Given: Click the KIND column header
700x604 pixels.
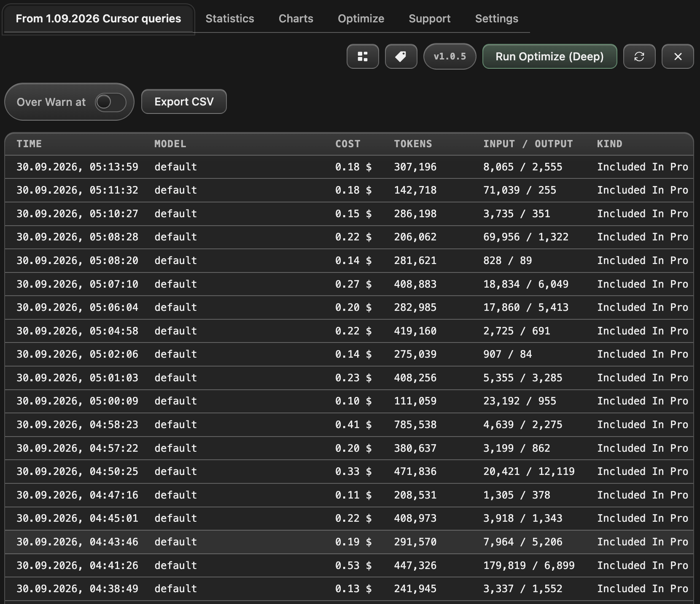Looking at the screenshot, I should (x=610, y=144).
